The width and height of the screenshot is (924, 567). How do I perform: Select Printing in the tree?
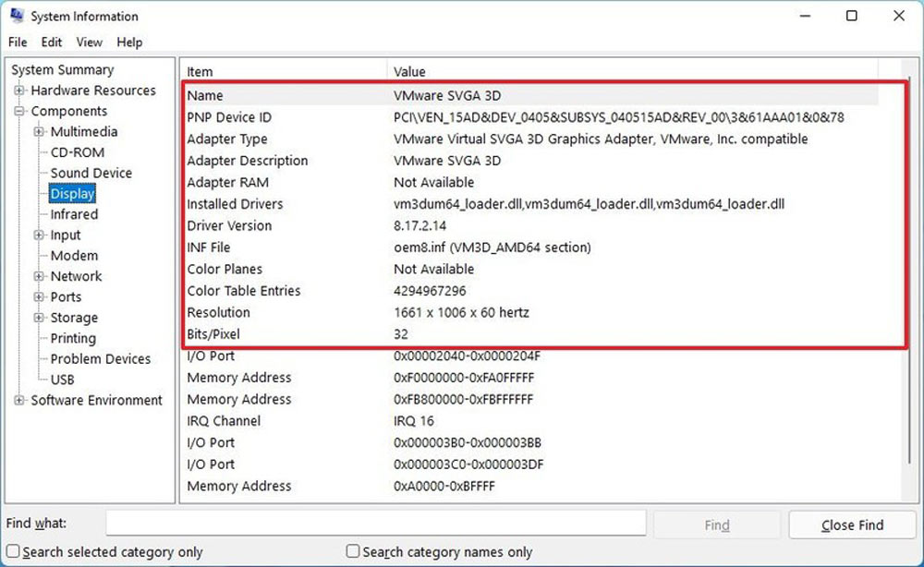[x=73, y=338]
